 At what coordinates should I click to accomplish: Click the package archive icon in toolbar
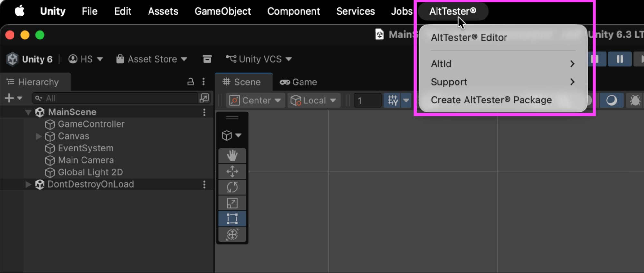click(x=207, y=59)
